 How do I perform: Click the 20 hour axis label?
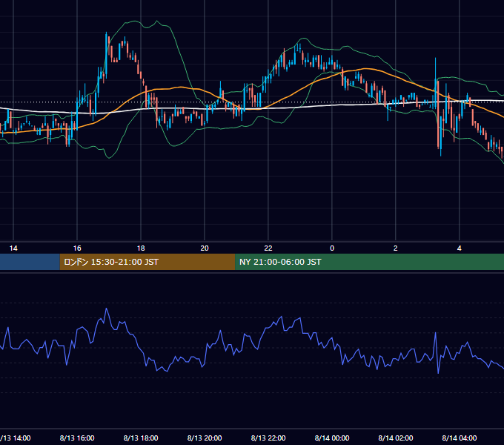[x=205, y=248]
